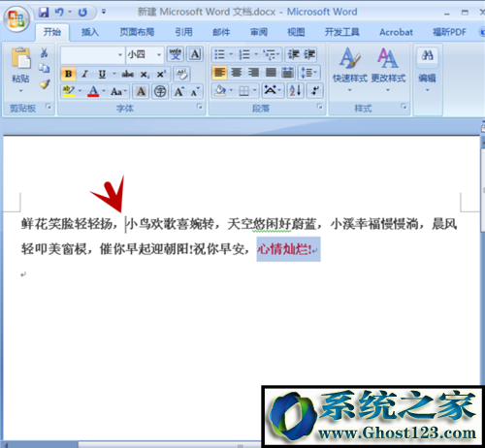Open Change Styles (更改样式) menu
Screen dimensions: 485x448
tap(388, 70)
